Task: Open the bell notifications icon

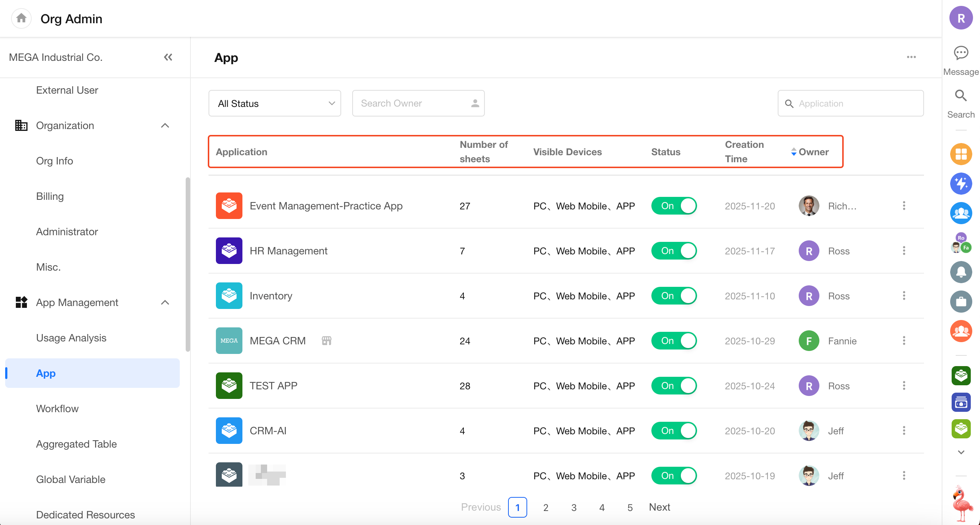Action: point(961,272)
